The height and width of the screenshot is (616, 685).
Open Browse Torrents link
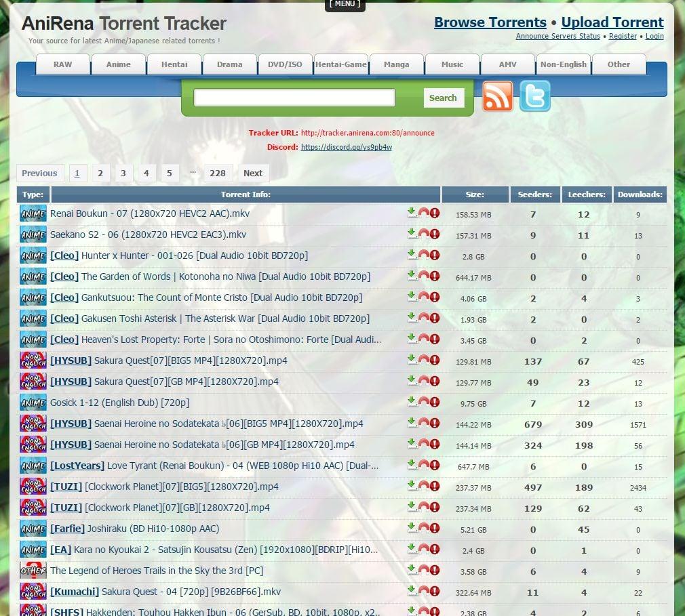(490, 22)
